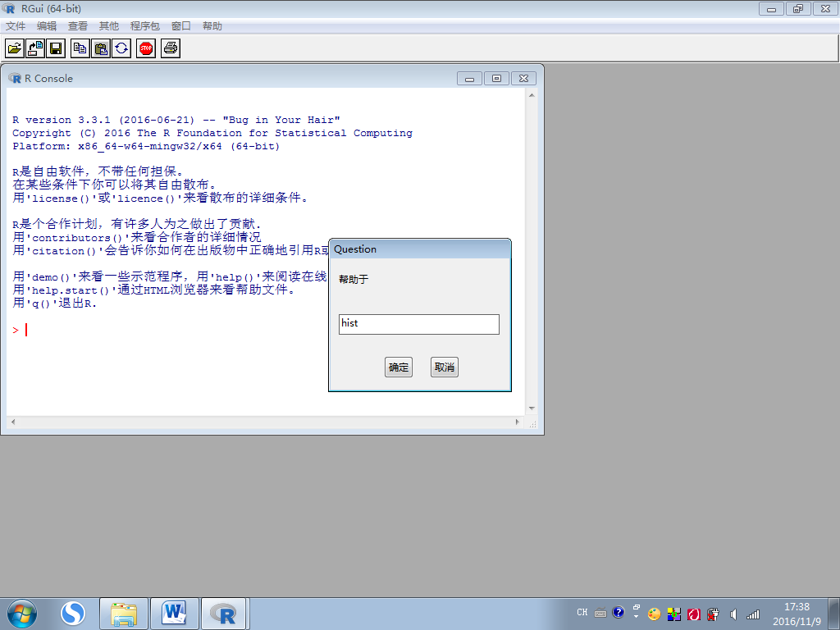840x630 pixels.
Task: Click the Copy and paste refresh icon
Action: point(121,48)
